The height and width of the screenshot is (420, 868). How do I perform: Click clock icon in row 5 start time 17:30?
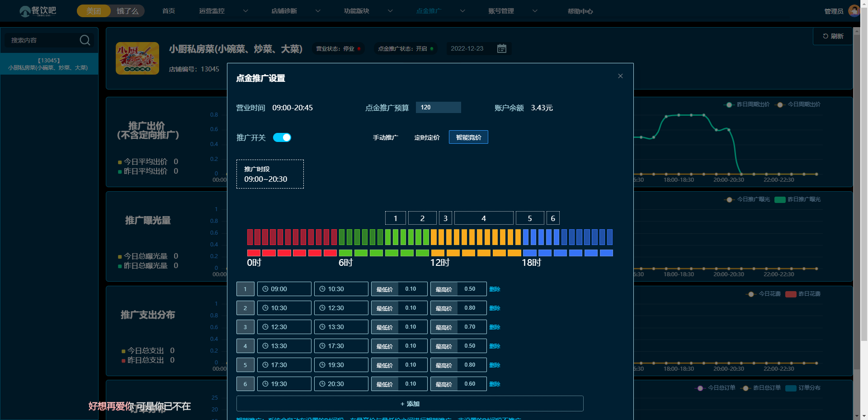[265, 365]
